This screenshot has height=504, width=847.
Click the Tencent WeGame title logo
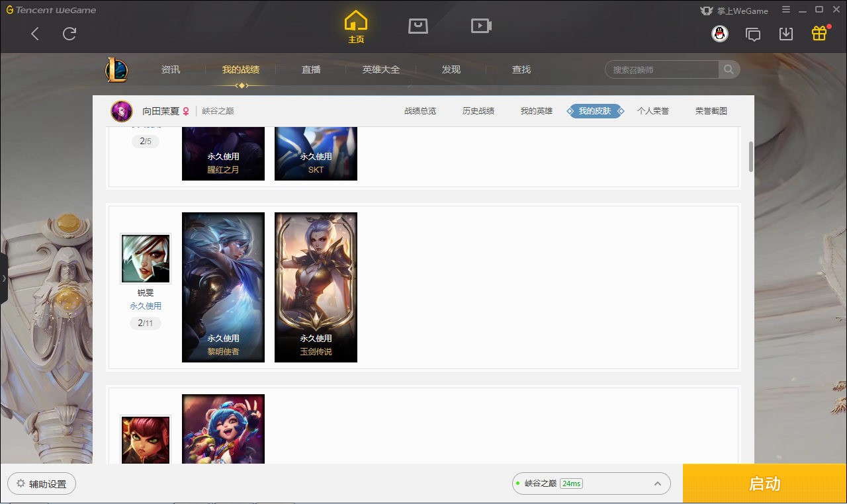[51, 10]
